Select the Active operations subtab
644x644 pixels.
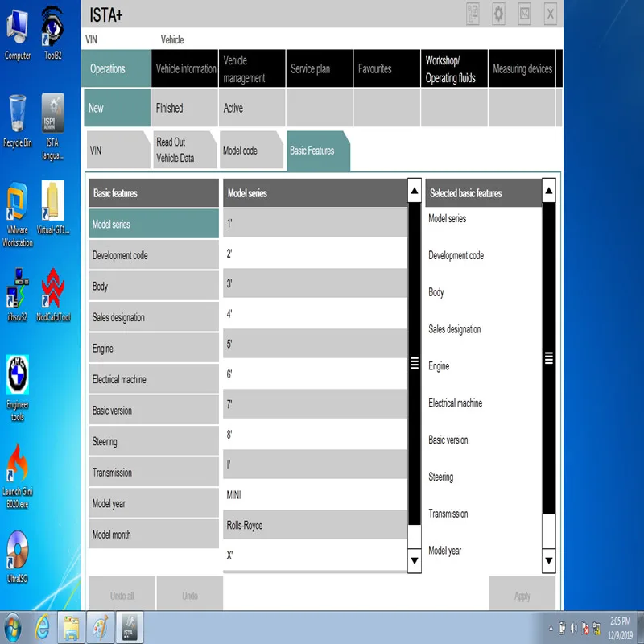pyautogui.click(x=252, y=108)
